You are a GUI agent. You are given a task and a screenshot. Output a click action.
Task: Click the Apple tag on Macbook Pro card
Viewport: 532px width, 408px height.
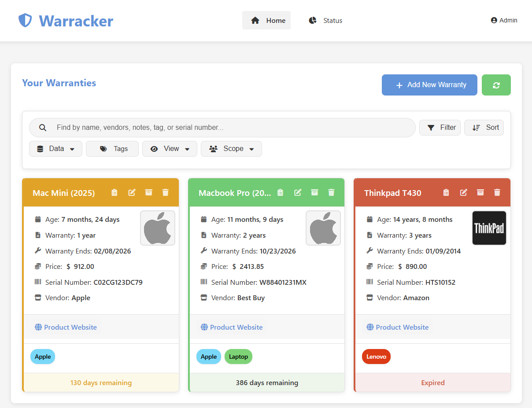point(209,357)
